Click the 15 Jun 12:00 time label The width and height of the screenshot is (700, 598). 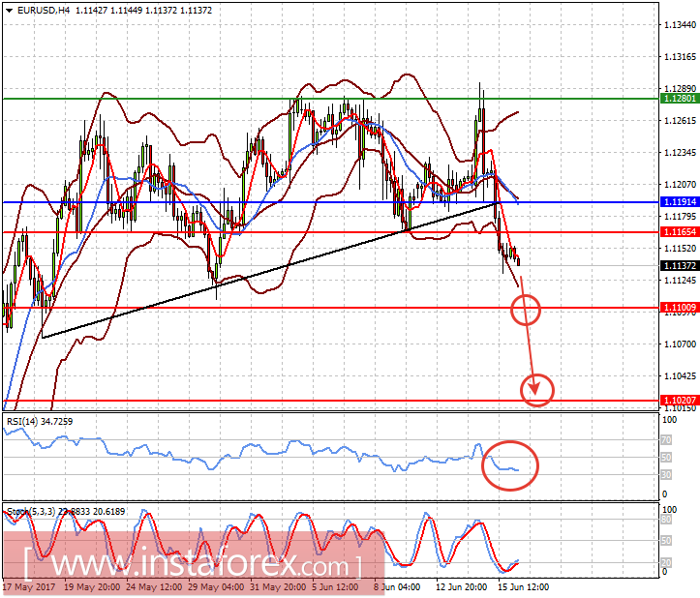click(x=523, y=586)
